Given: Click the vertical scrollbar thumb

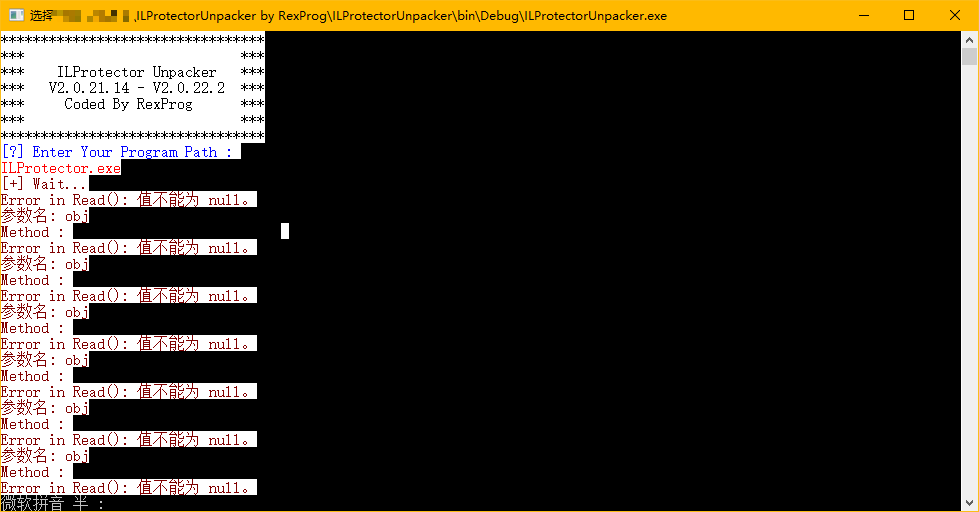Looking at the screenshot, I should tap(969, 57).
